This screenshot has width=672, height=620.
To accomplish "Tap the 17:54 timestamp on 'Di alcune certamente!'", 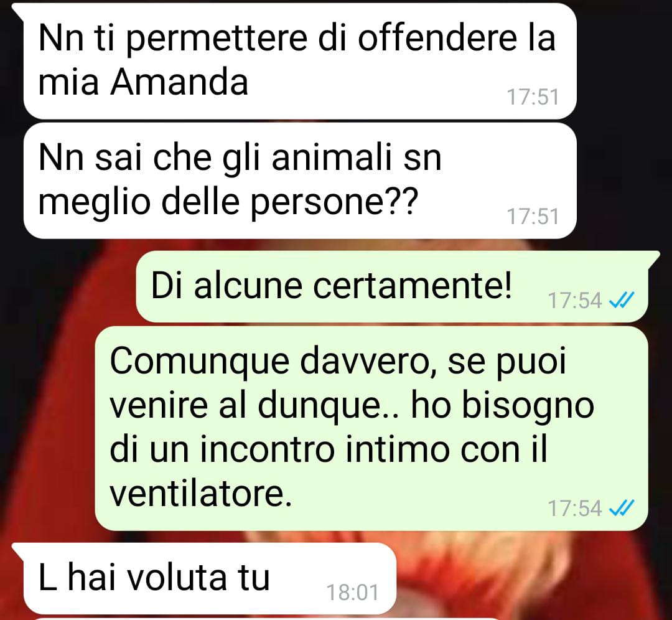I will 575,301.
